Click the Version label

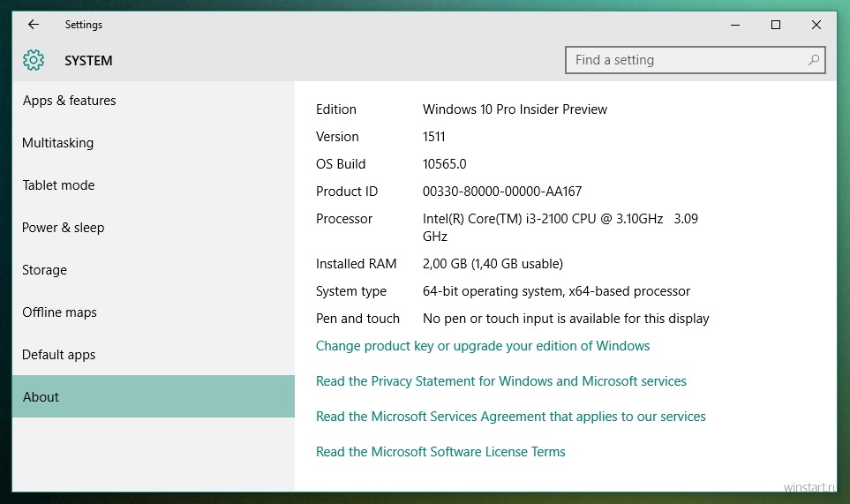tap(337, 137)
